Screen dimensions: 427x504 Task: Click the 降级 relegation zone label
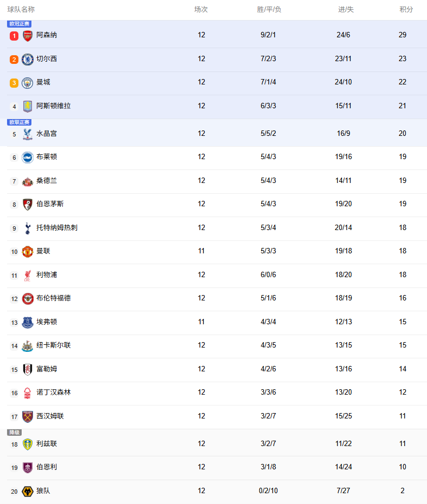(14, 433)
